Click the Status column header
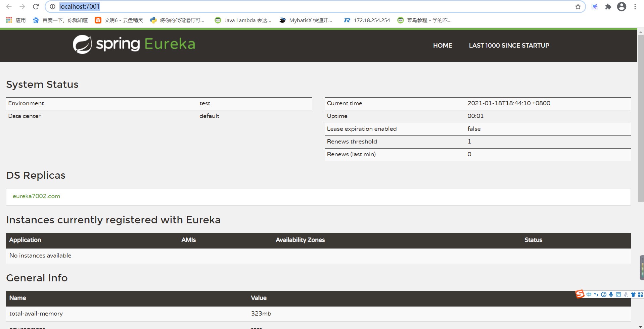 tap(533, 240)
